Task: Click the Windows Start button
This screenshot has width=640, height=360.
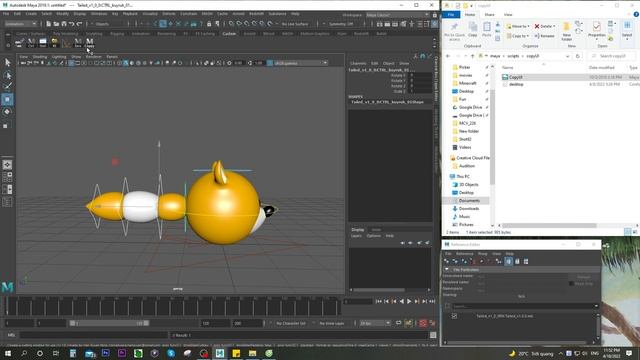Action: point(8,353)
